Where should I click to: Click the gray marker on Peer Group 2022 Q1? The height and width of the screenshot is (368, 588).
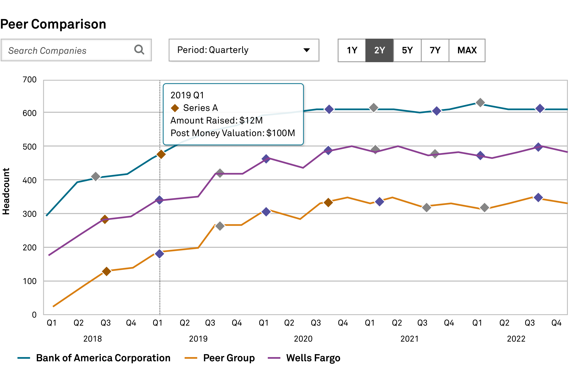pyautogui.click(x=484, y=208)
